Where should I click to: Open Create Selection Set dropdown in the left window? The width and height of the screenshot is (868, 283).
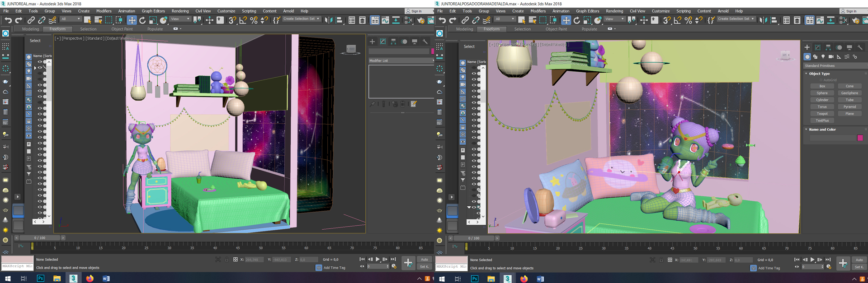tap(301, 19)
